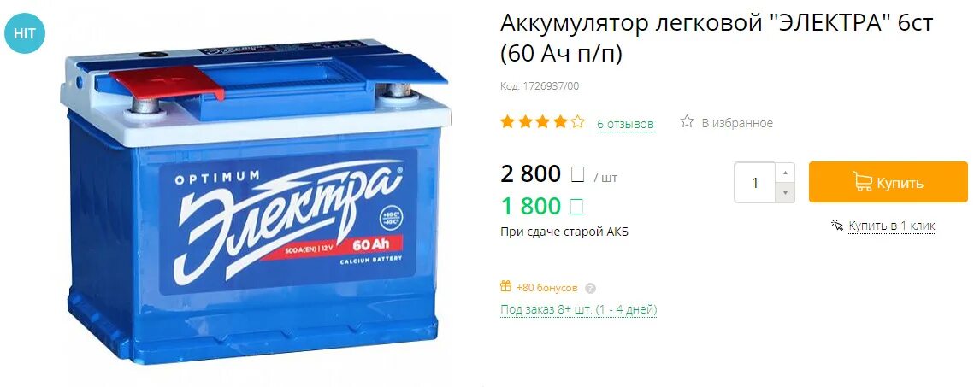Select the fifth empty rating star
The width and height of the screenshot is (980, 387).
[577, 122]
